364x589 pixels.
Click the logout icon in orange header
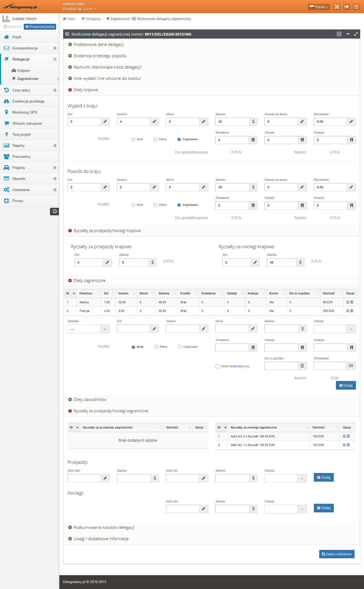[346, 7]
